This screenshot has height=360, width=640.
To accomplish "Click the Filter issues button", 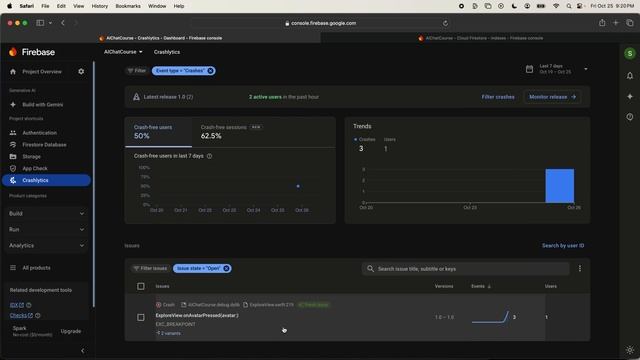I will pos(150,268).
